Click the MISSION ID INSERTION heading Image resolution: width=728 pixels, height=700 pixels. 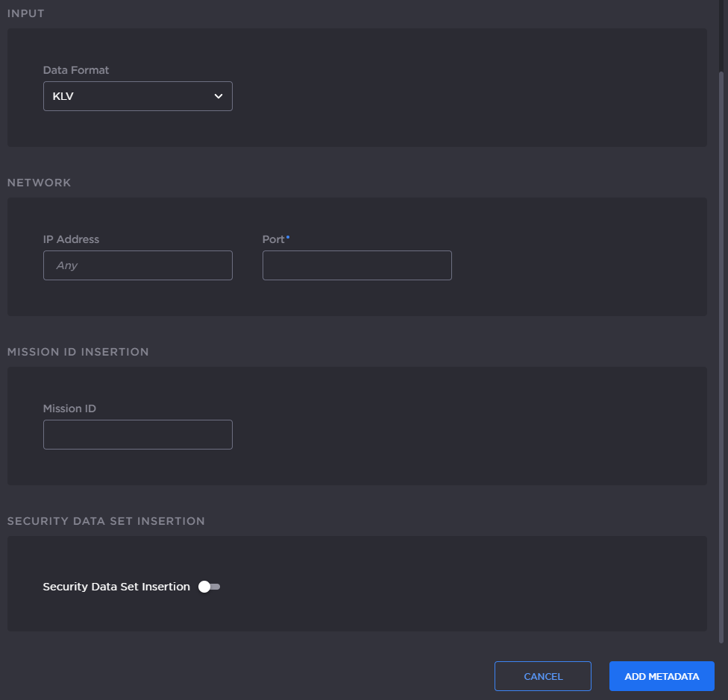[78, 352]
